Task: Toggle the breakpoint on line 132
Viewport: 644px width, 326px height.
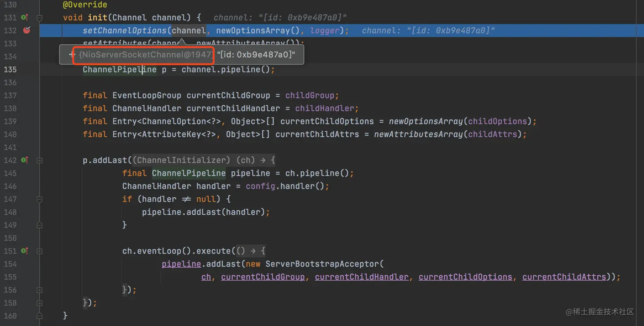Action: click(27, 30)
